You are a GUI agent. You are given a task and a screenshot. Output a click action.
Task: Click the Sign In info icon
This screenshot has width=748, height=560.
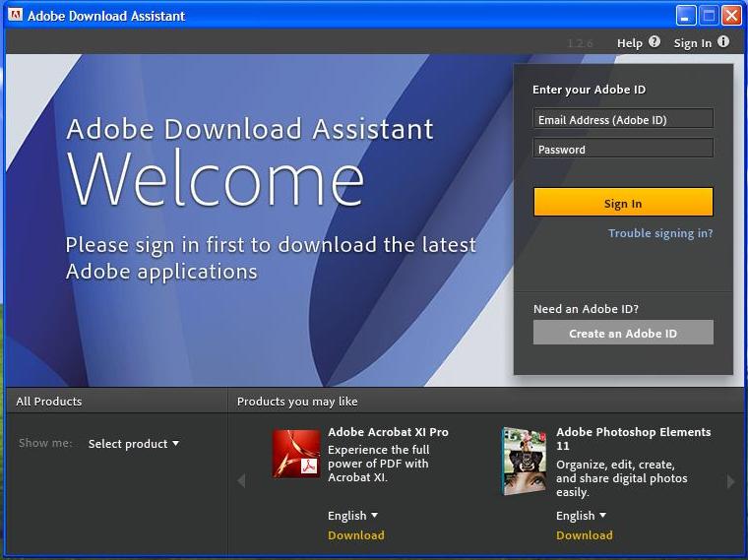[723, 42]
